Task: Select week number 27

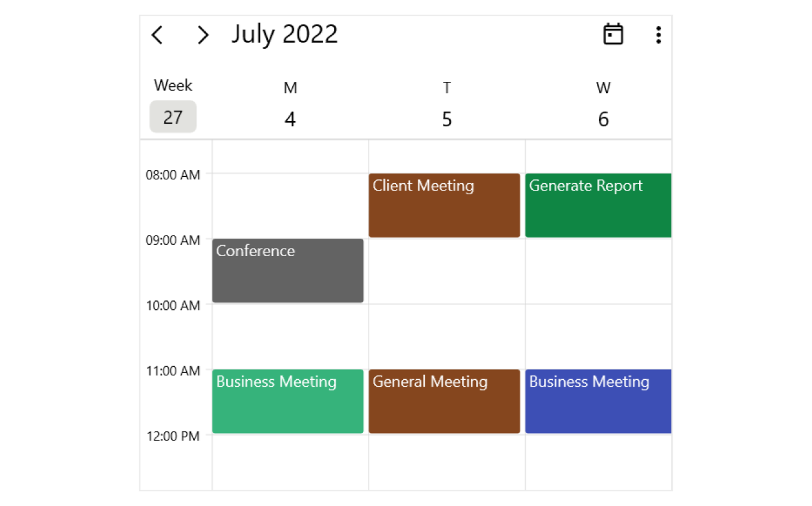Action: [172, 117]
